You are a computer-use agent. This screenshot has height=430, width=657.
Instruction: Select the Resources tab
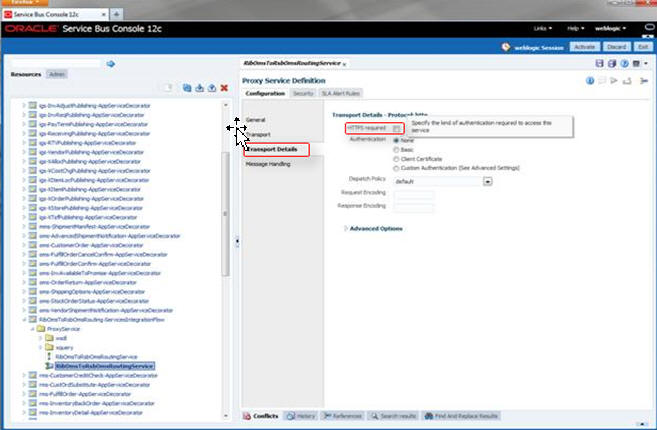click(x=26, y=74)
